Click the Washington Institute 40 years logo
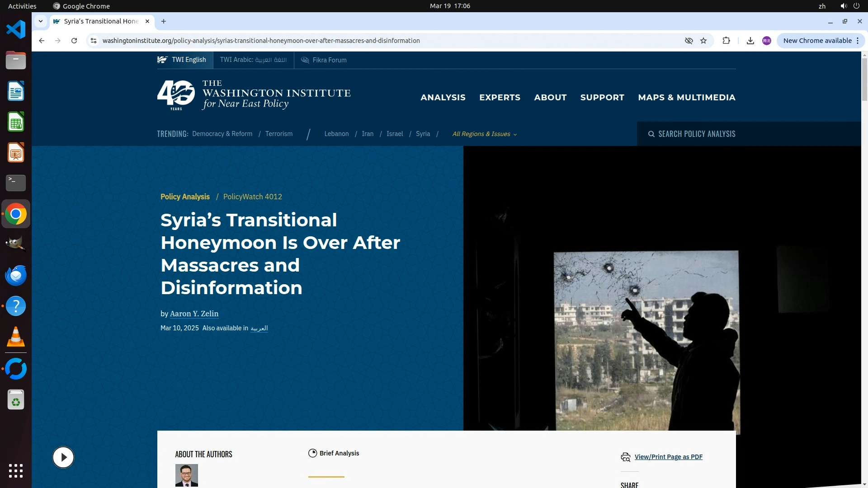 [176, 95]
